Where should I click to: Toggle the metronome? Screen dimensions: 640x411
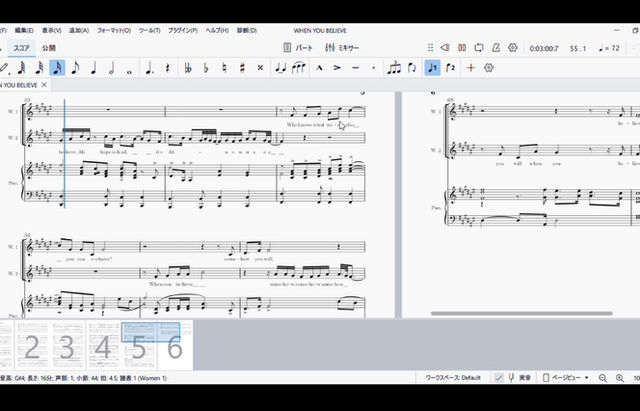(x=496, y=48)
